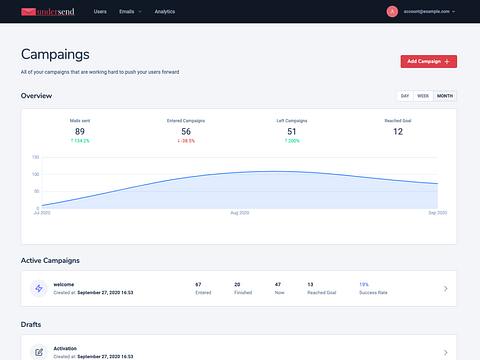Switch overview range to DAY
Viewport: 480px width, 360px height.
coord(405,96)
